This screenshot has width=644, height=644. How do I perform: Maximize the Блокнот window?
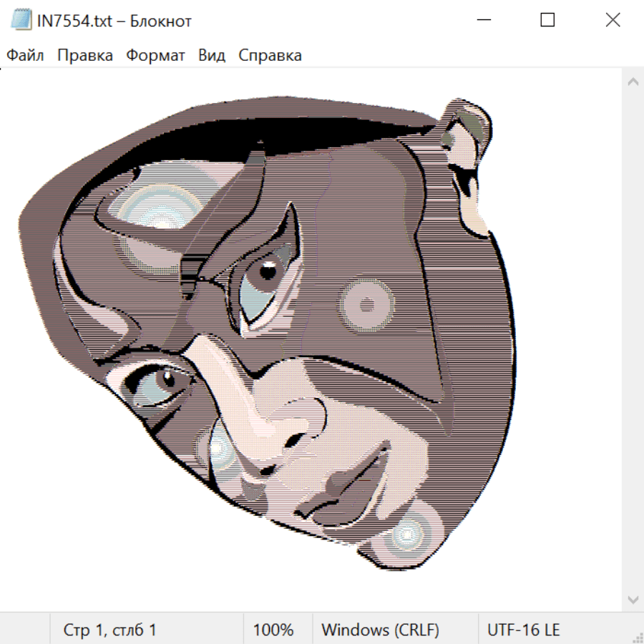(x=547, y=21)
